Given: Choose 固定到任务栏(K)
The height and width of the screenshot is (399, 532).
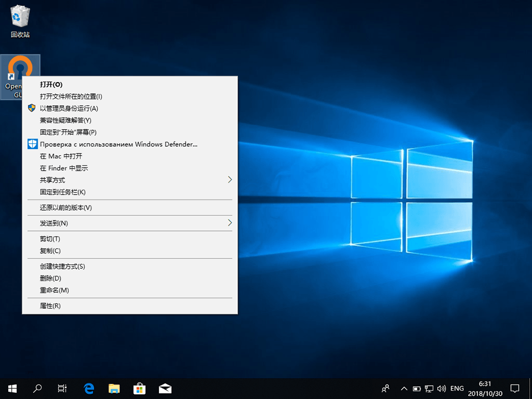Looking at the screenshot, I should [130, 192].
